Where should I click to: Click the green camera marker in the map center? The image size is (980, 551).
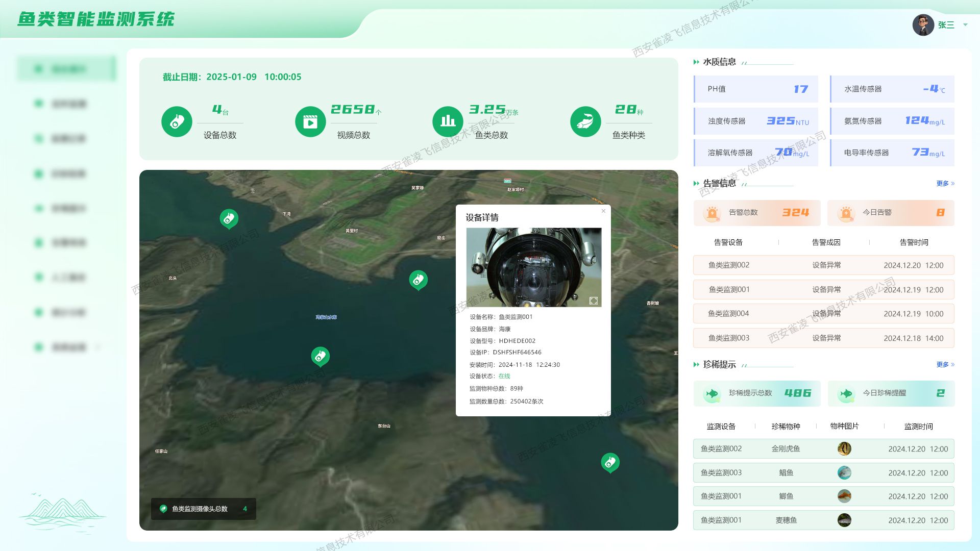tap(418, 280)
